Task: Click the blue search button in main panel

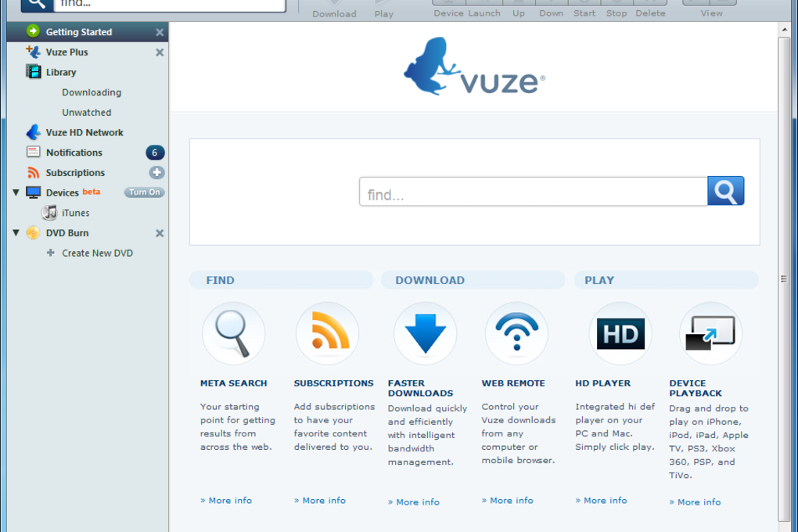Action: coord(726,191)
